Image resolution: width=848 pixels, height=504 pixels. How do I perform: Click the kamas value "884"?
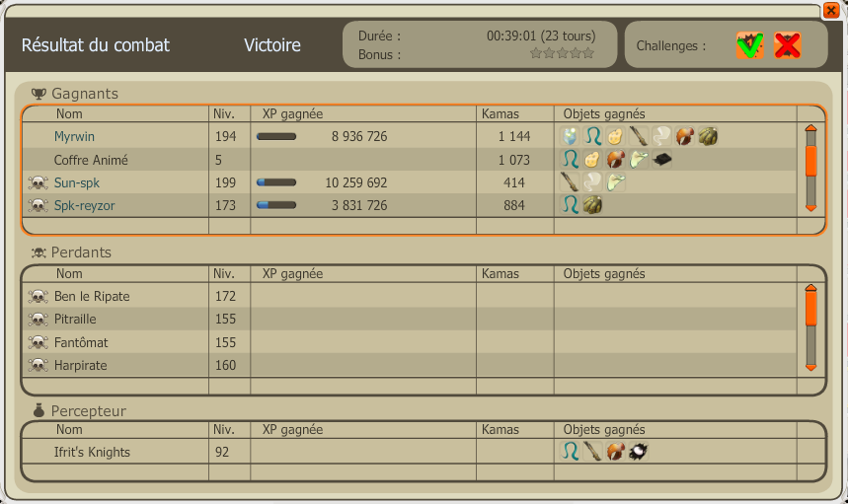pyautogui.click(x=514, y=206)
